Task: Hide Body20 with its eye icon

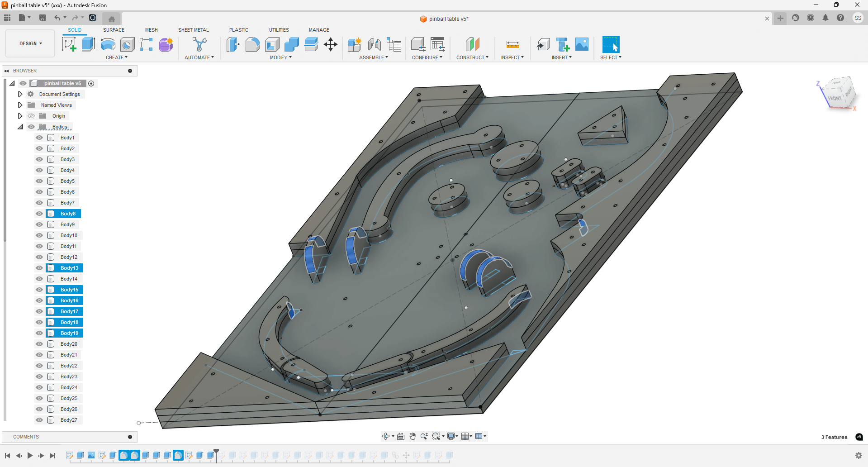Action: click(x=39, y=344)
